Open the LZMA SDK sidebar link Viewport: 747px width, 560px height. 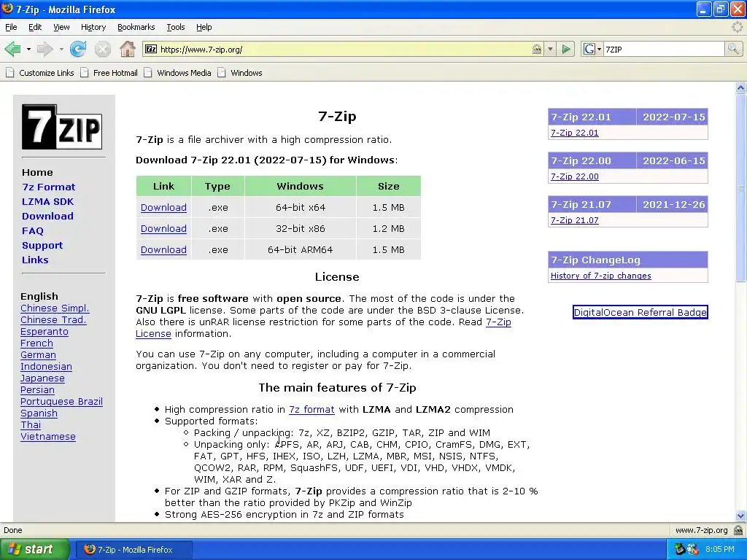point(47,201)
